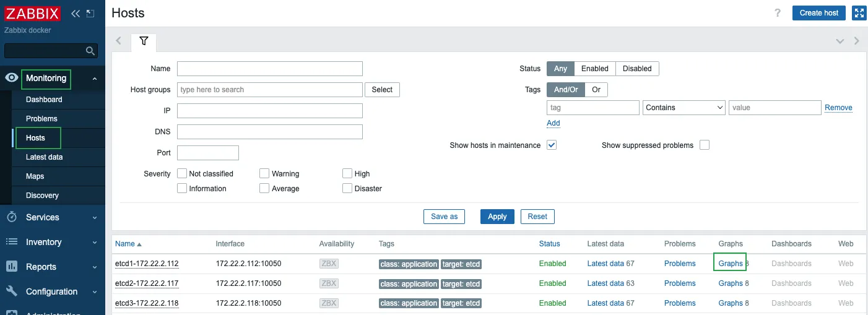
Task: Click the Reset filter button
Action: tap(537, 217)
